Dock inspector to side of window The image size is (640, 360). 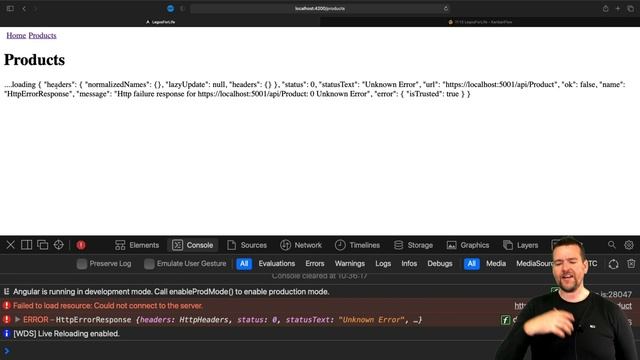(27, 245)
